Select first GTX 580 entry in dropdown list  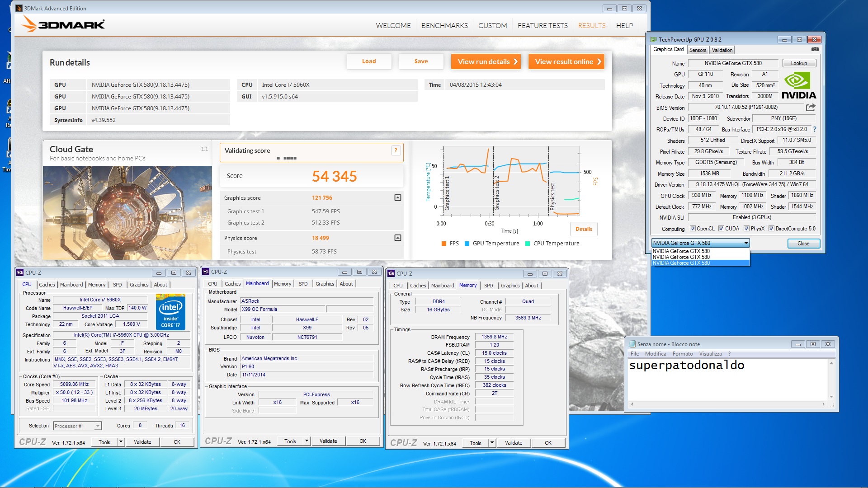pos(700,251)
